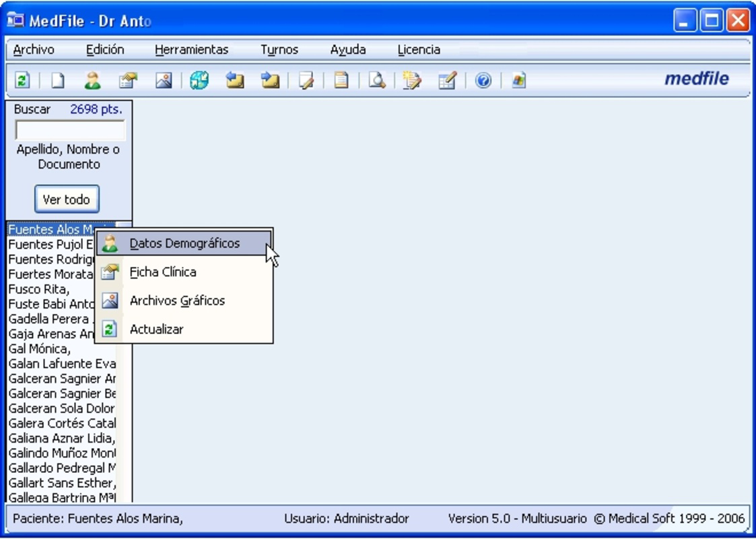Select patient Fuste Babi in the list
This screenshot has height=539, width=756.
51,304
